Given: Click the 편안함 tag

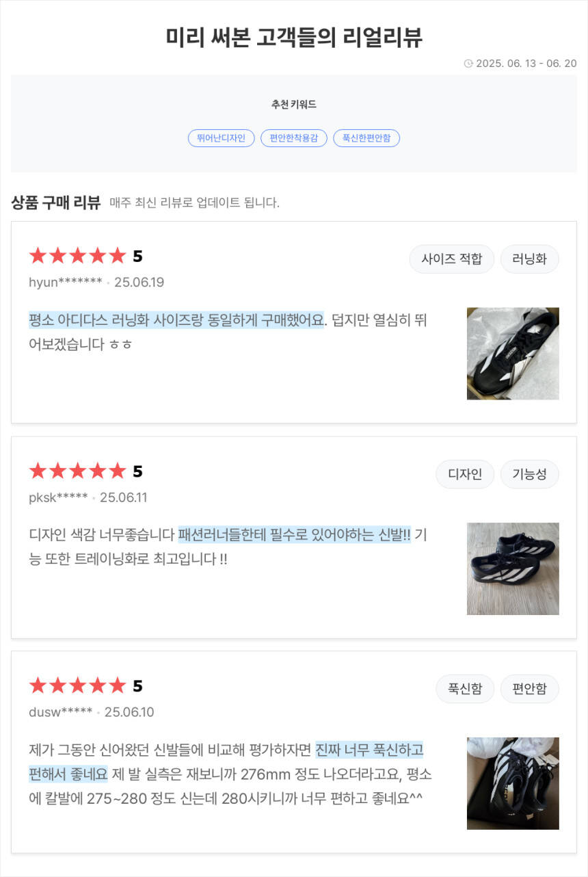Looking at the screenshot, I should click(529, 689).
